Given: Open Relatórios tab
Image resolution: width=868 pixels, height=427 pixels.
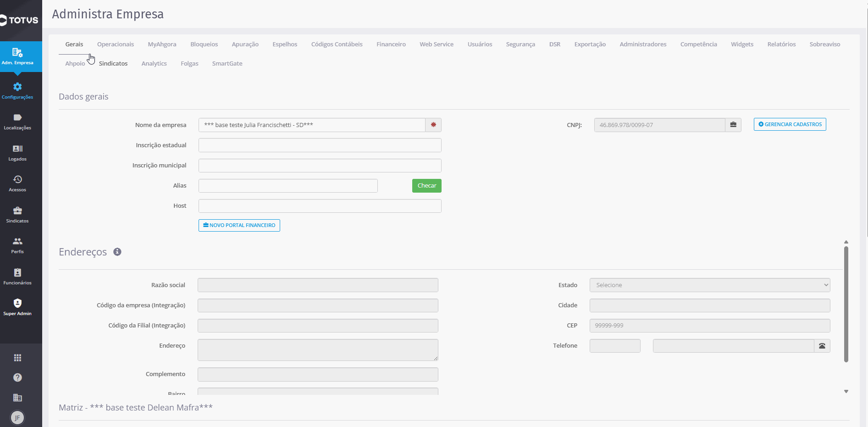Looking at the screenshot, I should [782, 44].
